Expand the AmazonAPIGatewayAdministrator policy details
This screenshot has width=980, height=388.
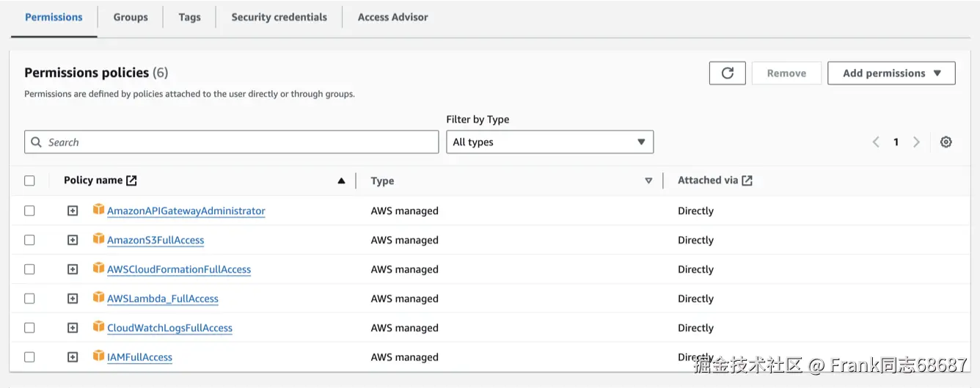[73, 211]
